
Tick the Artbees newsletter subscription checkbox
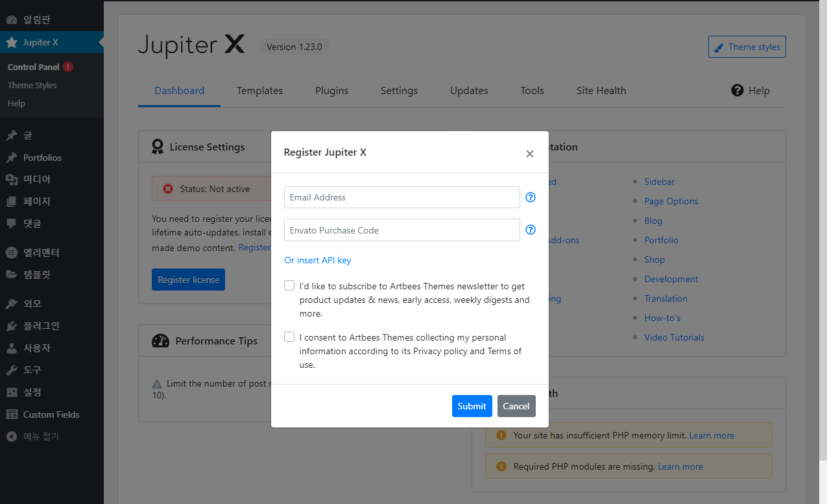(x=289, y=285)
